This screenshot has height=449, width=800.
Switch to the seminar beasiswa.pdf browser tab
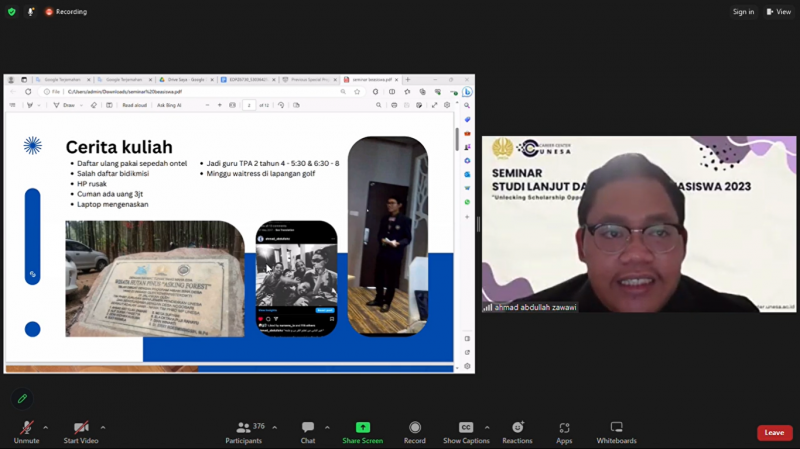pos(368,79)
